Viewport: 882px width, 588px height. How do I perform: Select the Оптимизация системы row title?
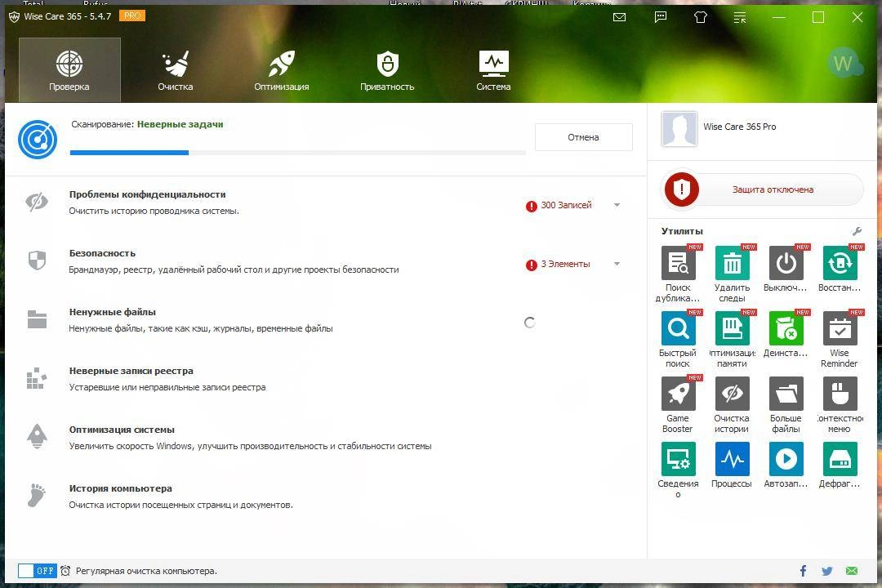[122, 430]
